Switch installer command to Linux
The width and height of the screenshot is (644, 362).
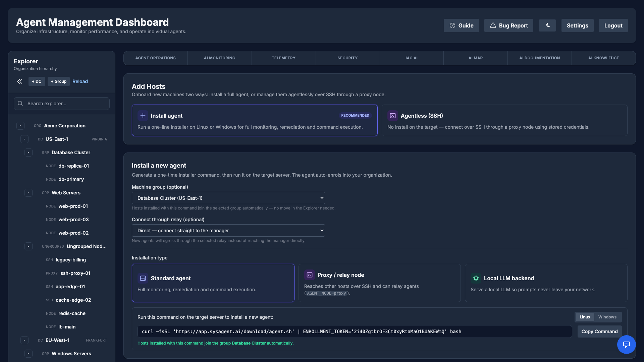585,317
